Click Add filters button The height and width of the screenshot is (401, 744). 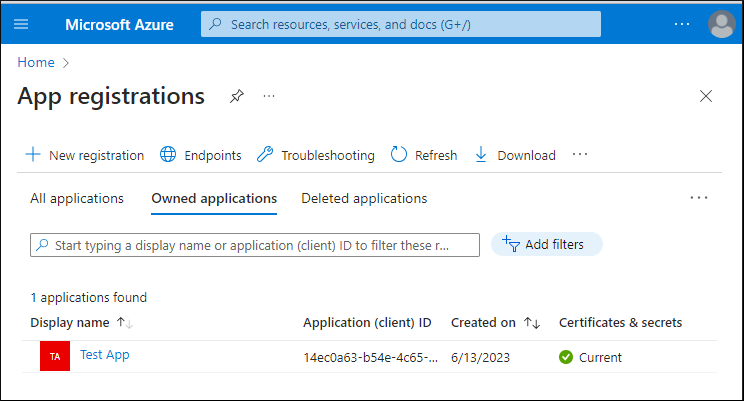click(547, 244)
